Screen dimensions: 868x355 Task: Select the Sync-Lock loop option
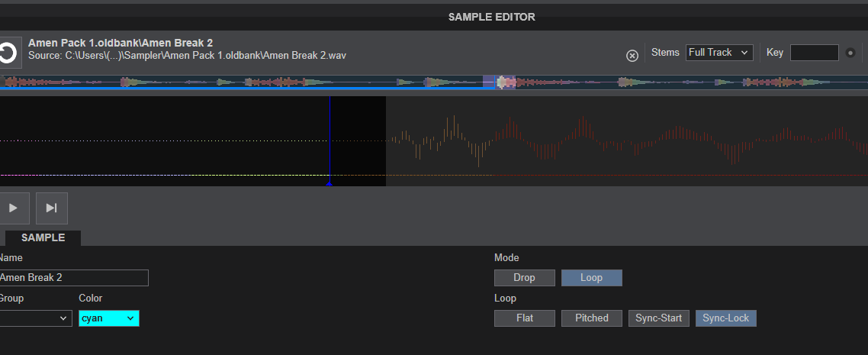click(725, 318)
